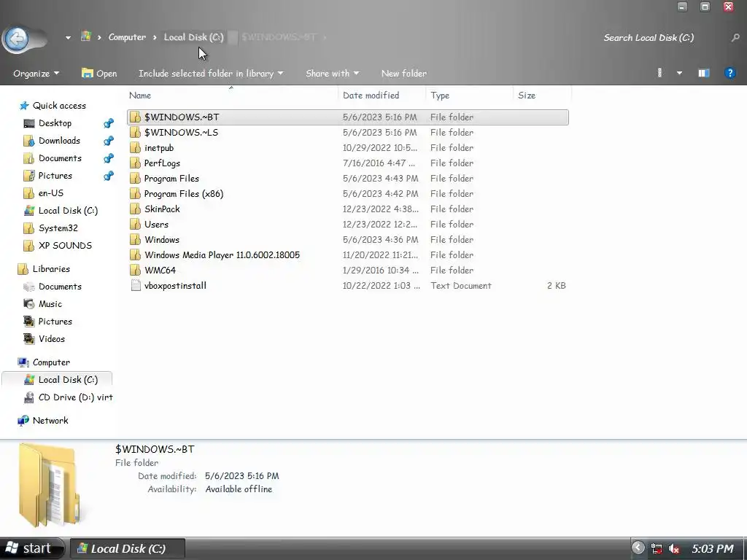The height and width of the screenshot is (560, 747).
Task: Click Local Disk (C:) in the breadcrumb
Action: pos(193,37)
